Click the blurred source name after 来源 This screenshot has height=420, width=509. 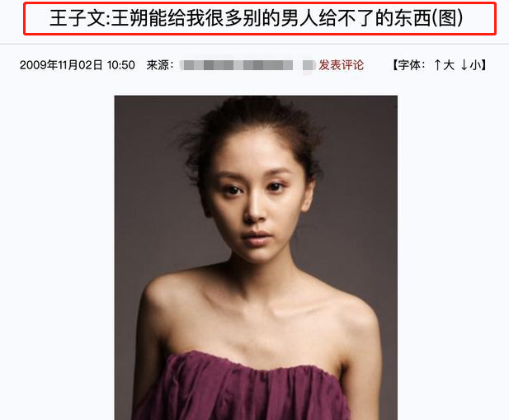point(237,65)
